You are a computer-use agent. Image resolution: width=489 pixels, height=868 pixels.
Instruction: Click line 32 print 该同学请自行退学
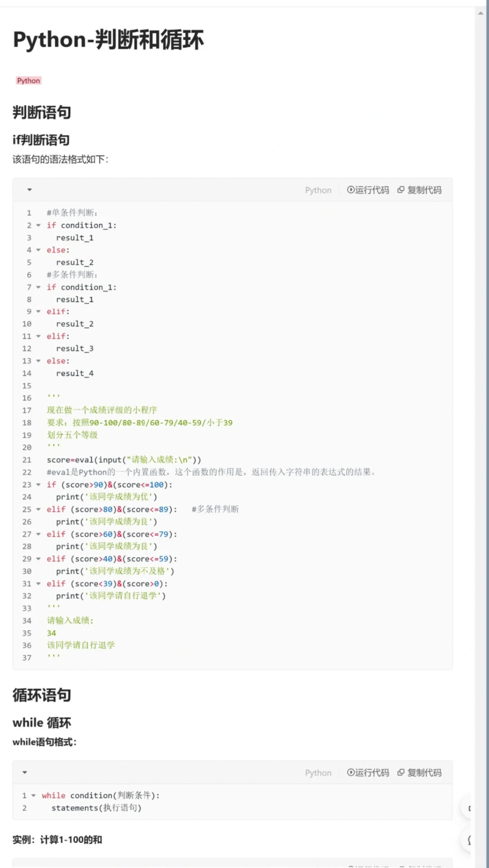point(111,596)
